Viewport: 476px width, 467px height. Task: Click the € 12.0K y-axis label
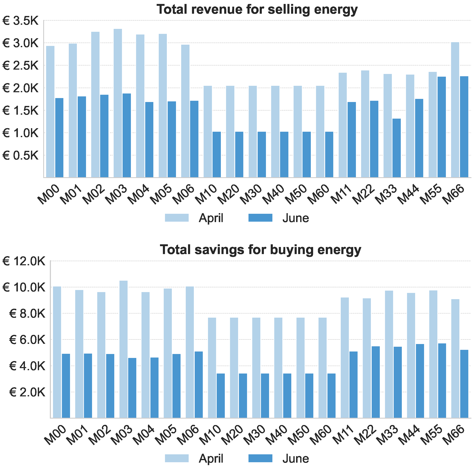[24, 261]
